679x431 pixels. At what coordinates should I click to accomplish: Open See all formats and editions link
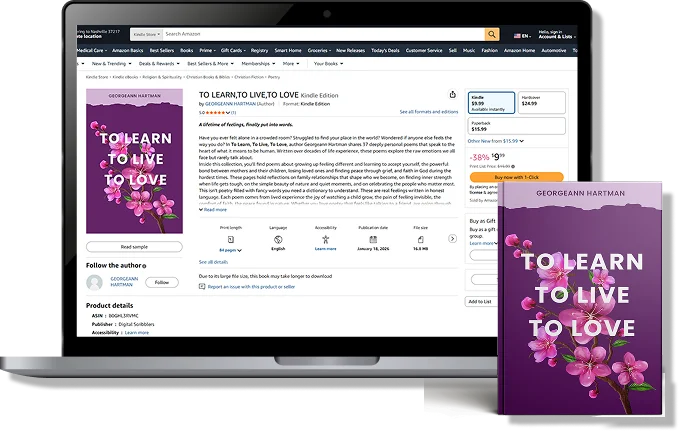click(x=428, y=112)
